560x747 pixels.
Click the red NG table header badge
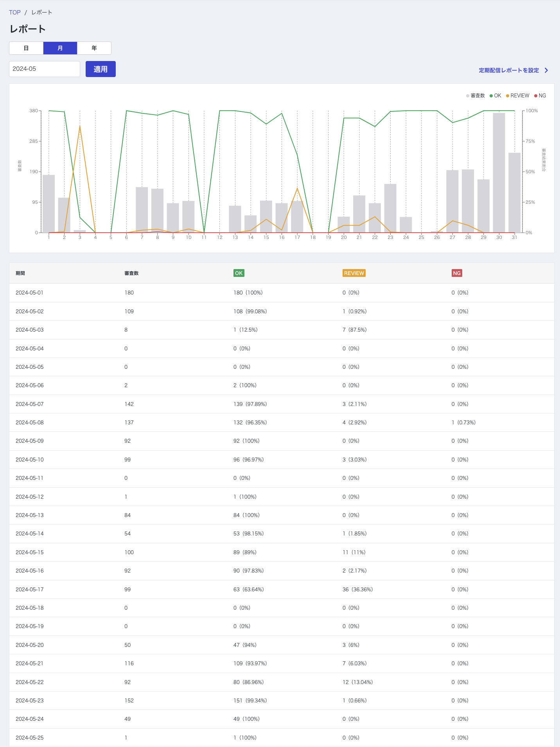tap(457, 273)
